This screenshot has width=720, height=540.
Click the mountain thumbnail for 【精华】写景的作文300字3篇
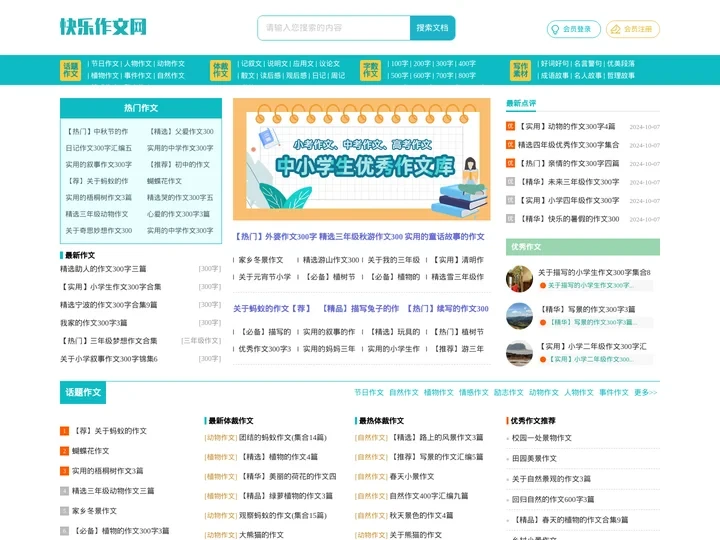tap(519, 316)
